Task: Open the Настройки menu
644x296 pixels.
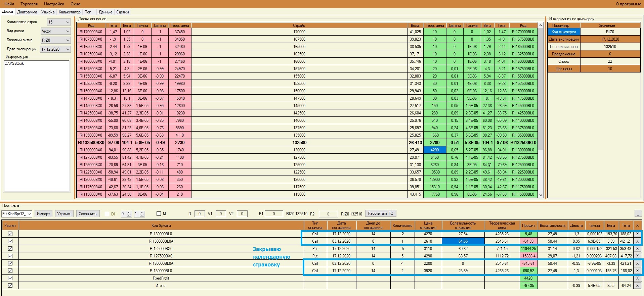Action: [x=54, y=4]
